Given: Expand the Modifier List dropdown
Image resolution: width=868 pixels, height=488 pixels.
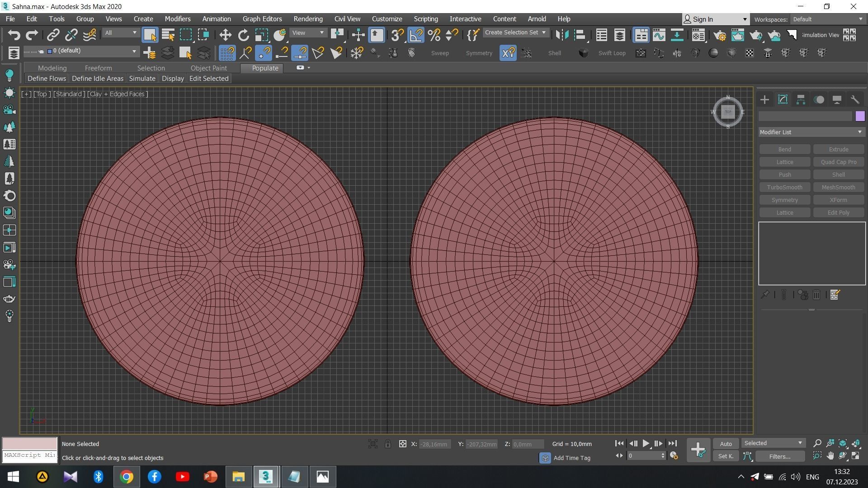Looking at the screenshot, I should [811, 132].
